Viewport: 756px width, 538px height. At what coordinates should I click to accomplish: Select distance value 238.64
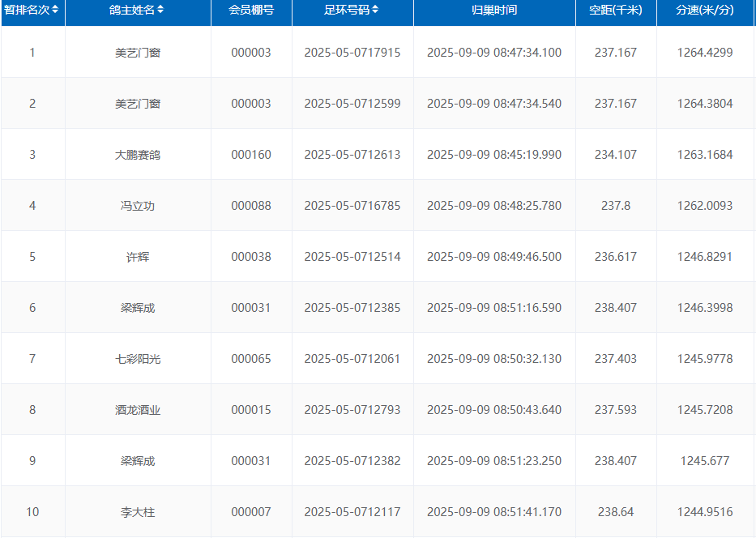click(x=616, y=512)
